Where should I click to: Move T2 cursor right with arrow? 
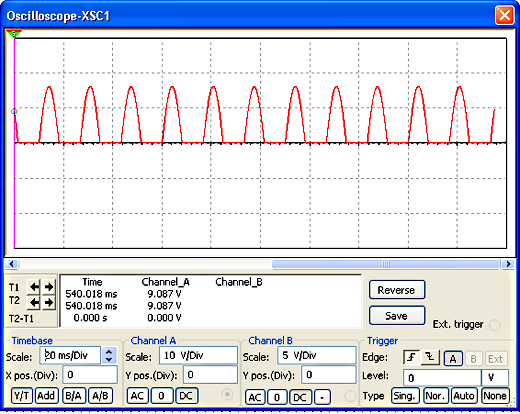(49, 302)
